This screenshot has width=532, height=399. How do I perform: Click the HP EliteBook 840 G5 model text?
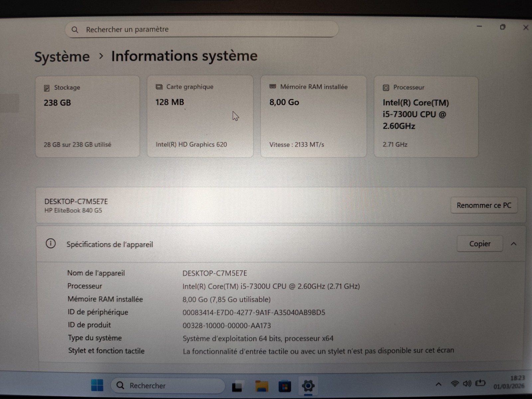point(73,210)
